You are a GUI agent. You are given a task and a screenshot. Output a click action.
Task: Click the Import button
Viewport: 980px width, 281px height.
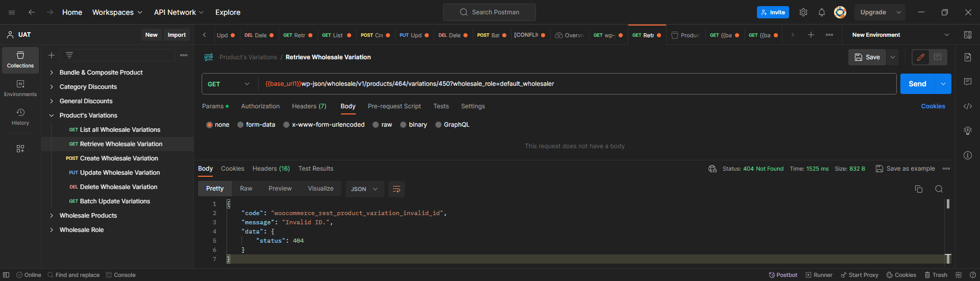(x=177, y=35)
